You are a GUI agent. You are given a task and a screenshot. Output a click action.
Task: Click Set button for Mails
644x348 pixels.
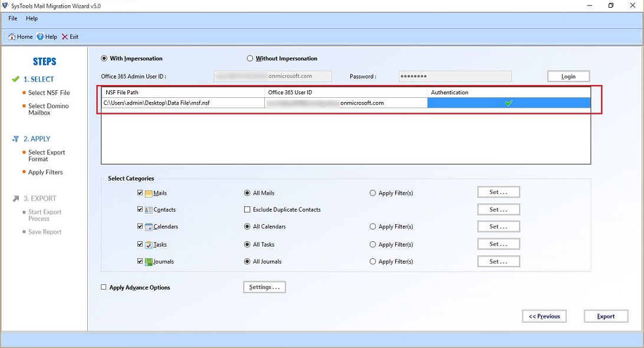pos(498,192)
